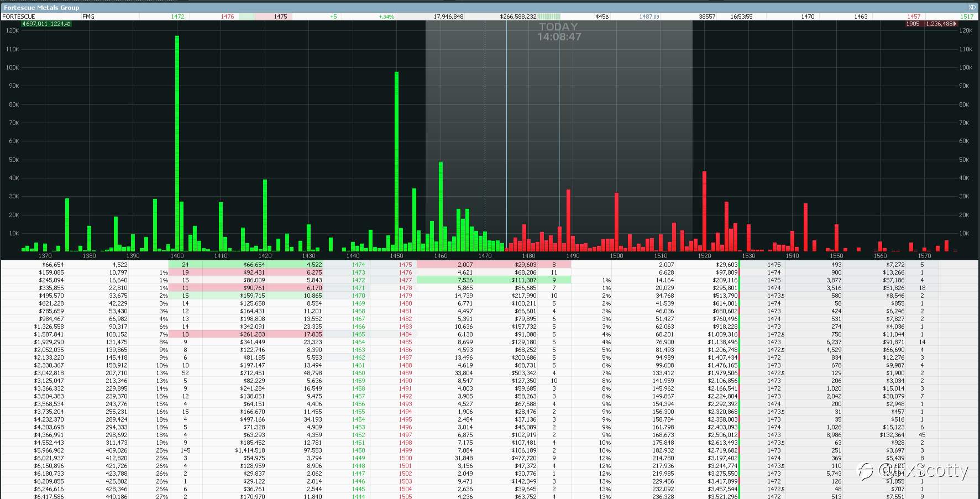980x499 pixels.
Task: Click the XD badge in the title bar
Action: 972,7
